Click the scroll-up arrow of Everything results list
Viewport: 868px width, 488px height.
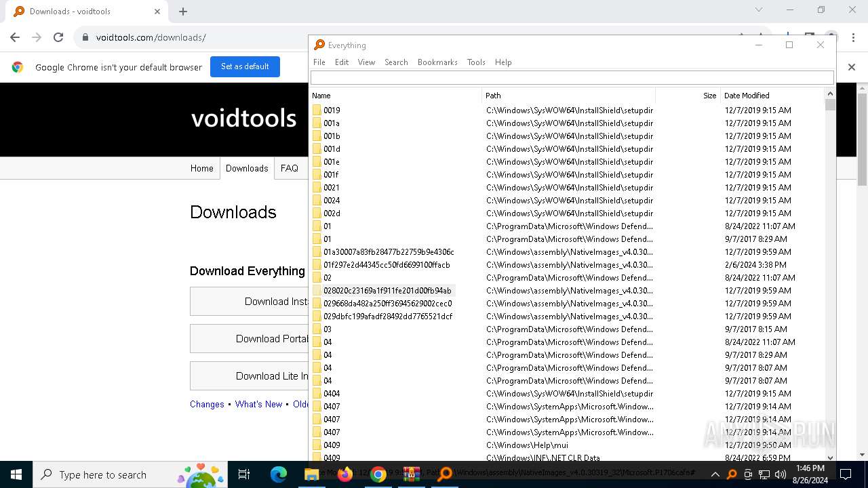tap(830, 94)
